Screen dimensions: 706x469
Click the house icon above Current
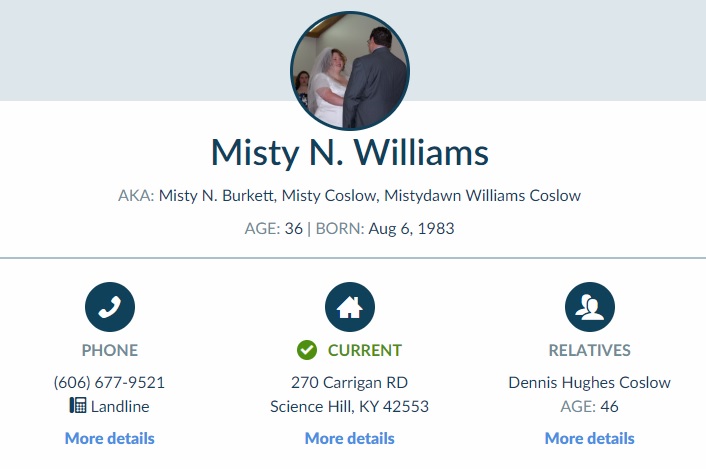point(350,307)
